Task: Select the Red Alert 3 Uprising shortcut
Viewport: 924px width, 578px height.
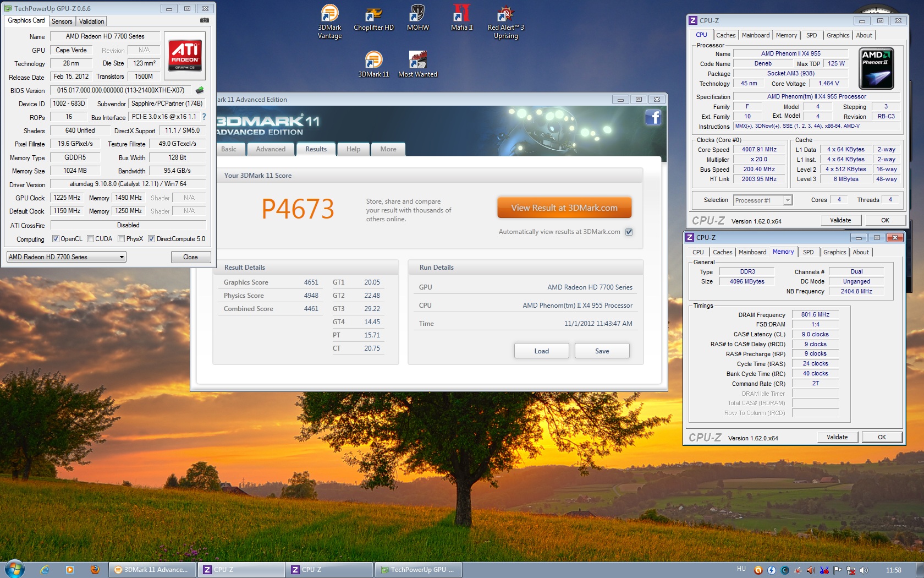Action: coord(505,22)
